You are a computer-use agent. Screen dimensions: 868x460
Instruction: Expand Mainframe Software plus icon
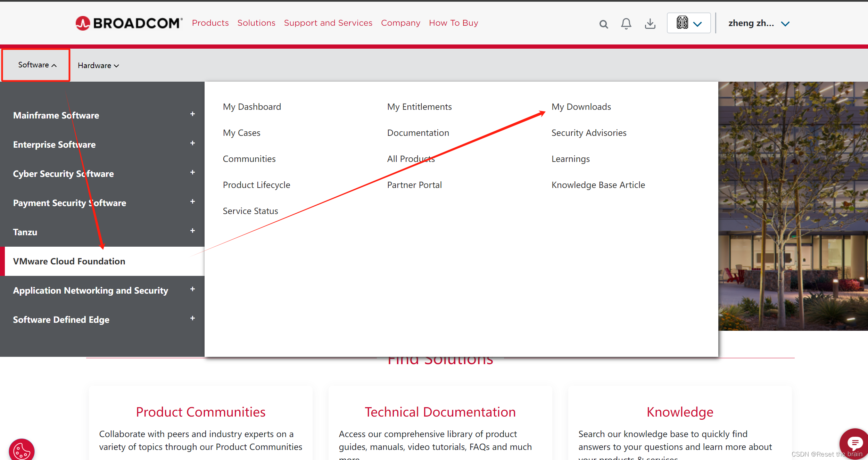(x=192, y=114)
